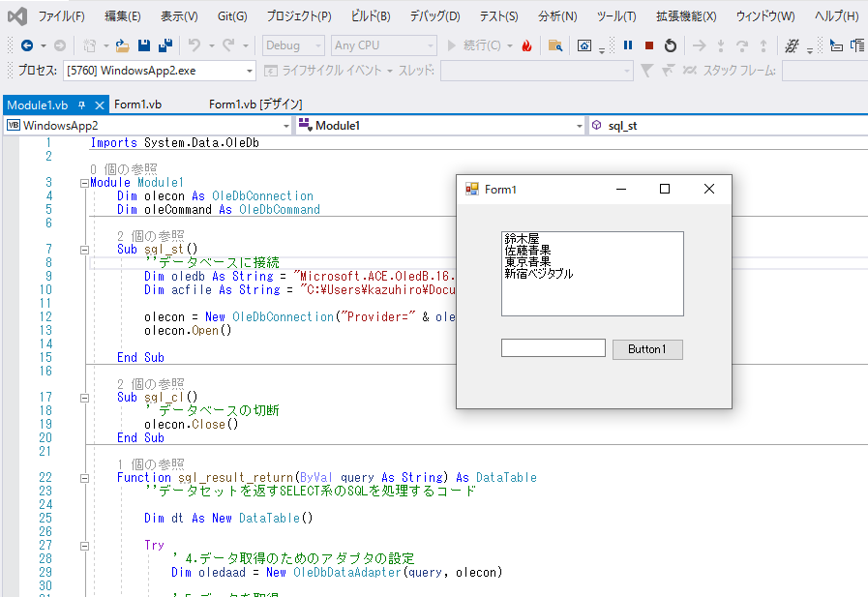The height and width of the screenshot is (597, 868).
Task: Open the process dropdown showing WindowsApp2.exe
Action: (251, 71)
